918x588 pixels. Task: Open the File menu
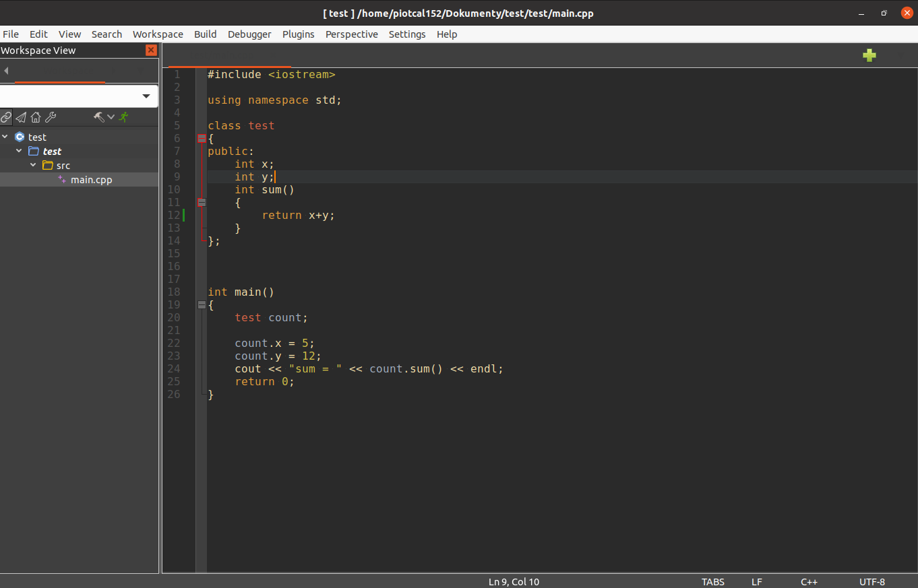click(11, 34)
